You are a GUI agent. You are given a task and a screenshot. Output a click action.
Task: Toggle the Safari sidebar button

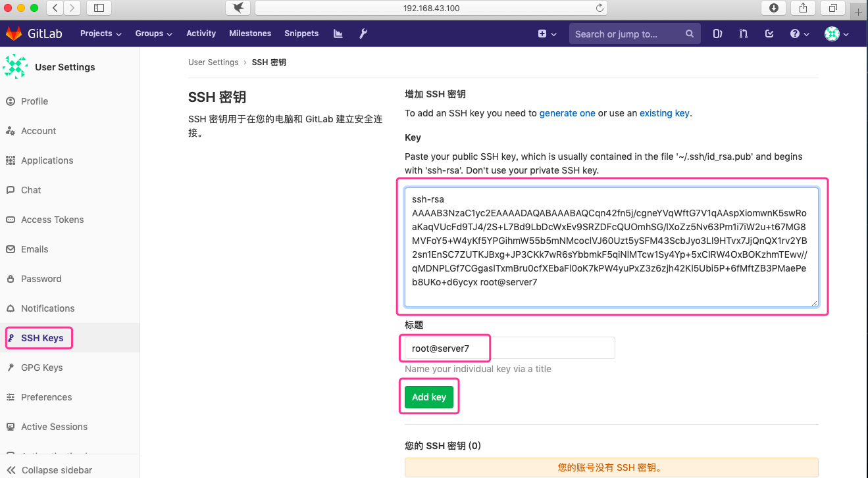pyautogui.click(x=99, y=8)
